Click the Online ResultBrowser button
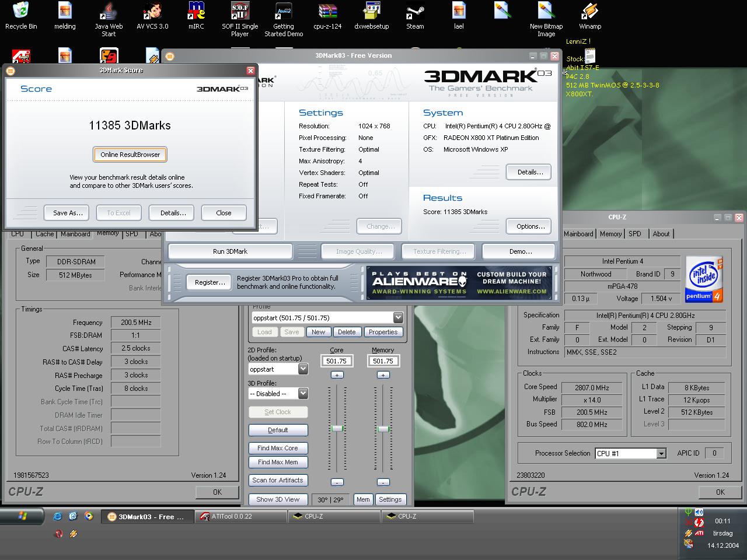Screen dimensions: 747x560 130,155
